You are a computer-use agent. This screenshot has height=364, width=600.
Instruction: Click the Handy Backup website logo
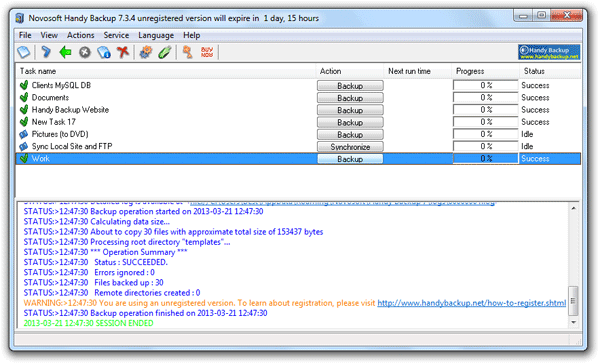click(549, 52)
